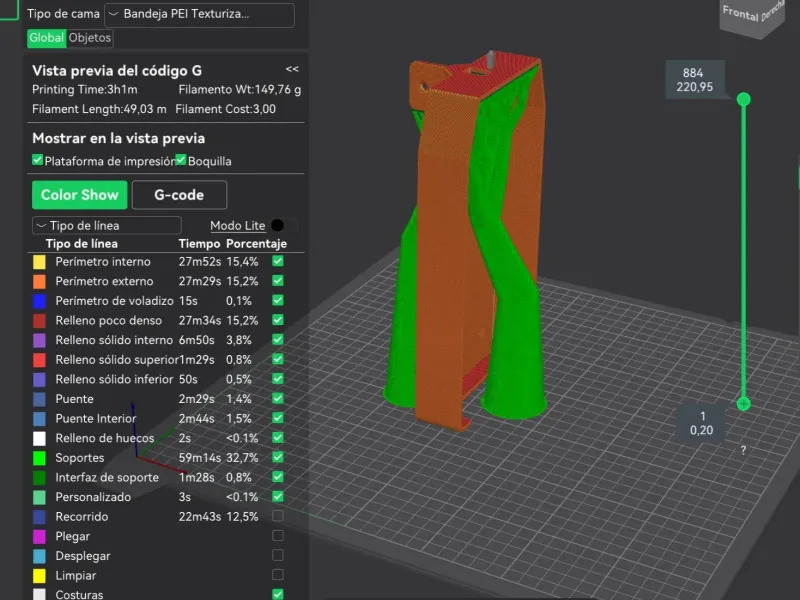Uncheck Puente visibility checkbox

tap(278, 398)
